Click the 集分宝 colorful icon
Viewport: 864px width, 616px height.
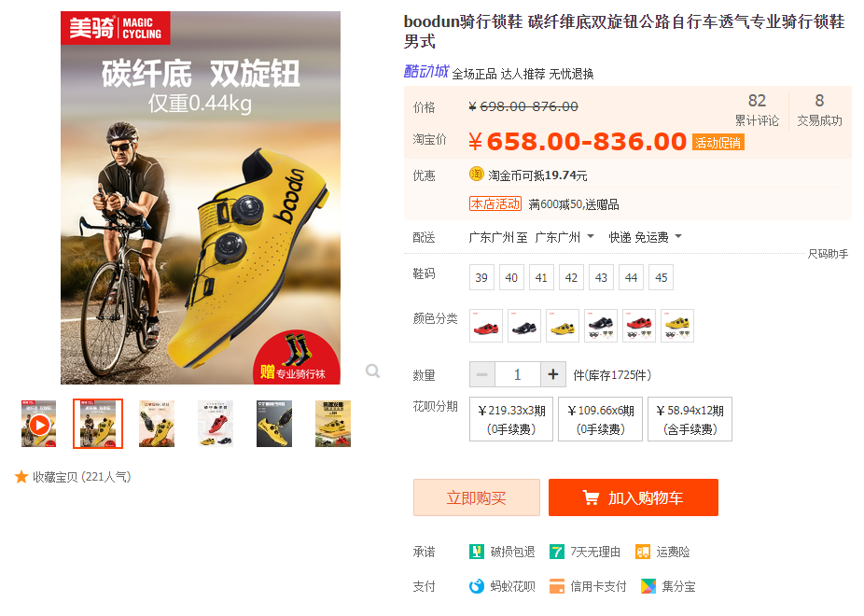click(x=648, y=586)
